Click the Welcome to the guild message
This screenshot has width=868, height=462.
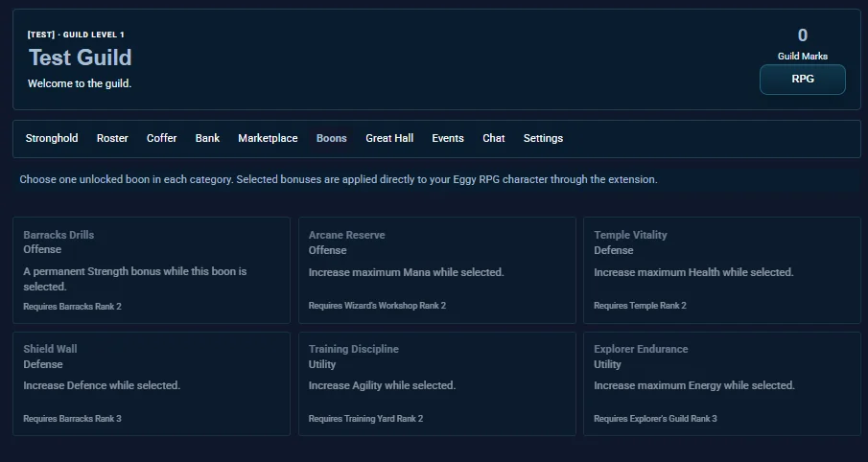tap(80, 83)
